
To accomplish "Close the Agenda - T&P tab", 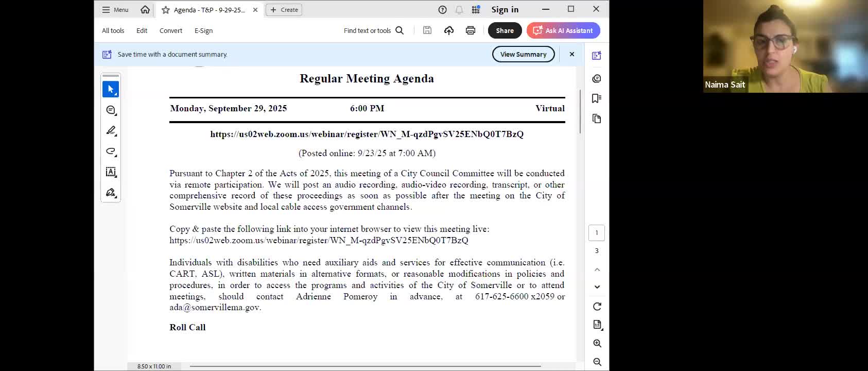I will [255, 10].
